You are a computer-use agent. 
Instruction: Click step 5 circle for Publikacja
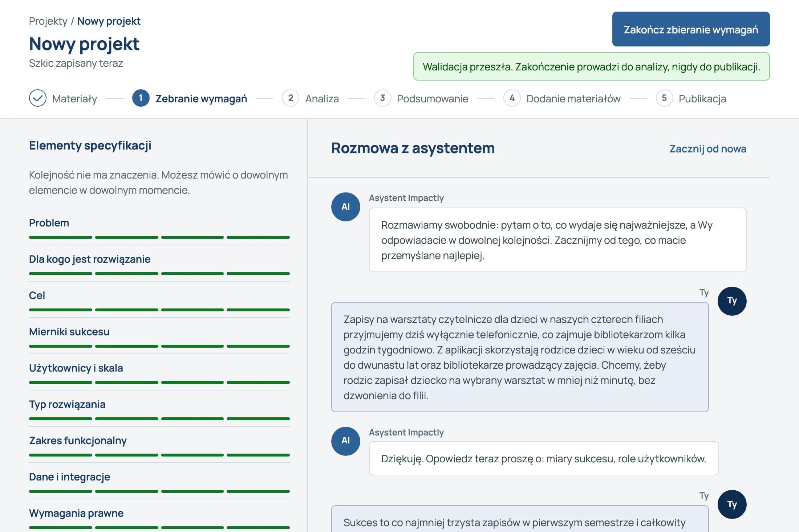pyautogui.click(x=664, y=98)
